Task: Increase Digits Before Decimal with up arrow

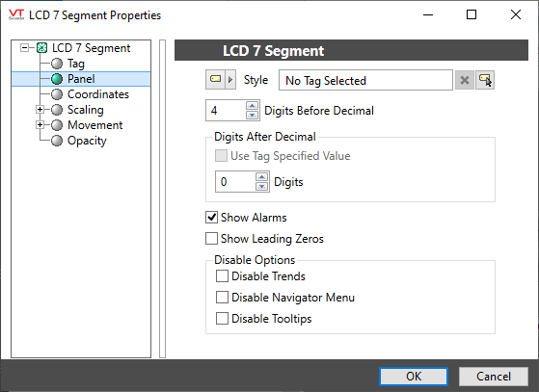Action: point(253,106)
